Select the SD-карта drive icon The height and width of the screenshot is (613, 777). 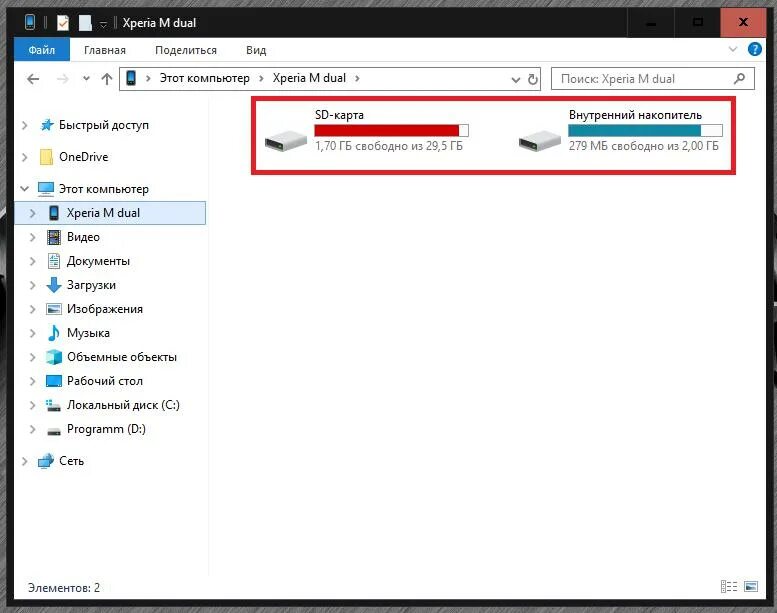pos(285,141)
